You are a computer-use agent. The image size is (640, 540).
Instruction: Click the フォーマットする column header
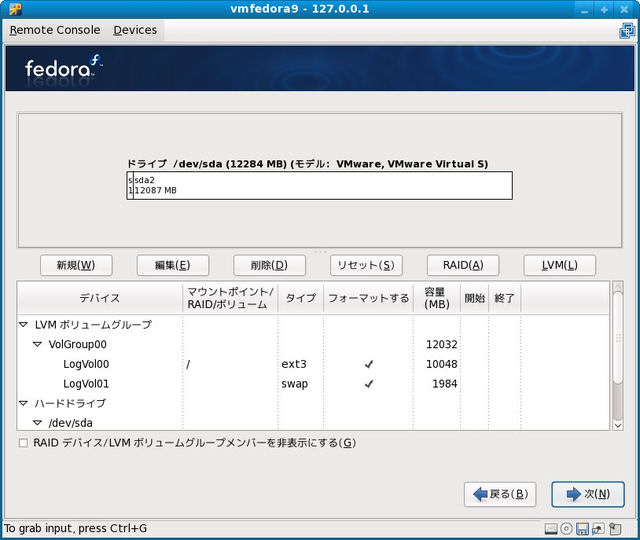point(369,298)
